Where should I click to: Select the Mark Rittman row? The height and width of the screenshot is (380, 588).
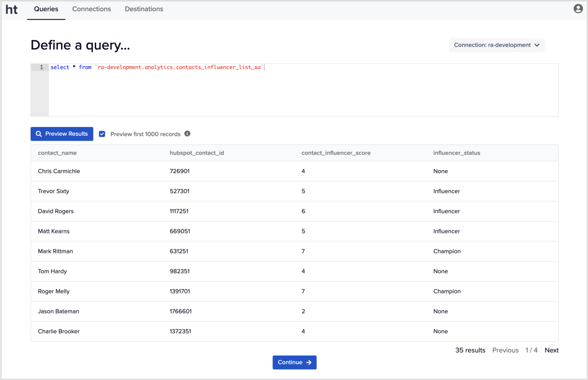tap(294, 251)
